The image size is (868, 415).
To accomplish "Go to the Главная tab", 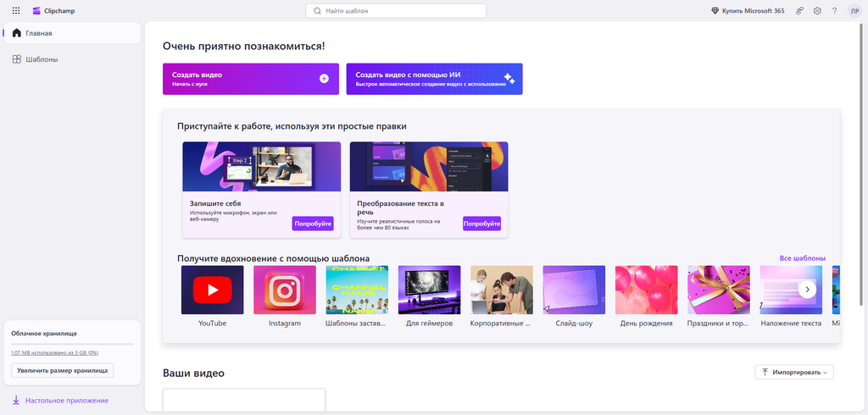I will click(72, 33).
